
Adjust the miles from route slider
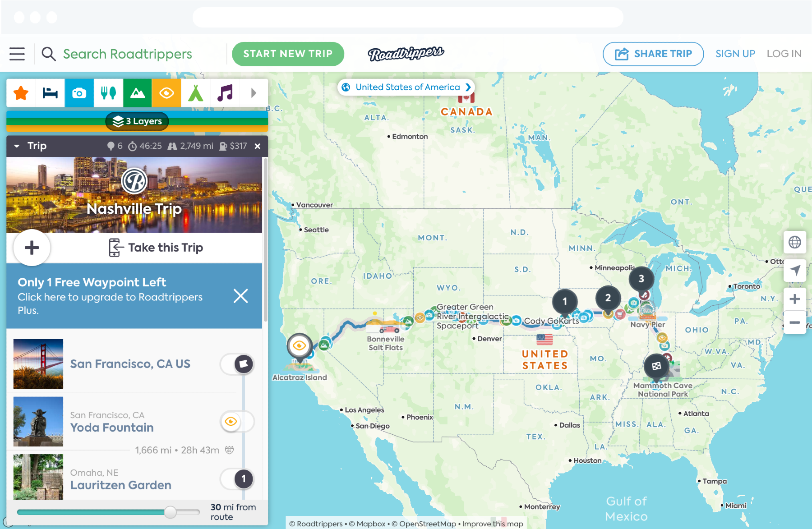click(170, 512)
